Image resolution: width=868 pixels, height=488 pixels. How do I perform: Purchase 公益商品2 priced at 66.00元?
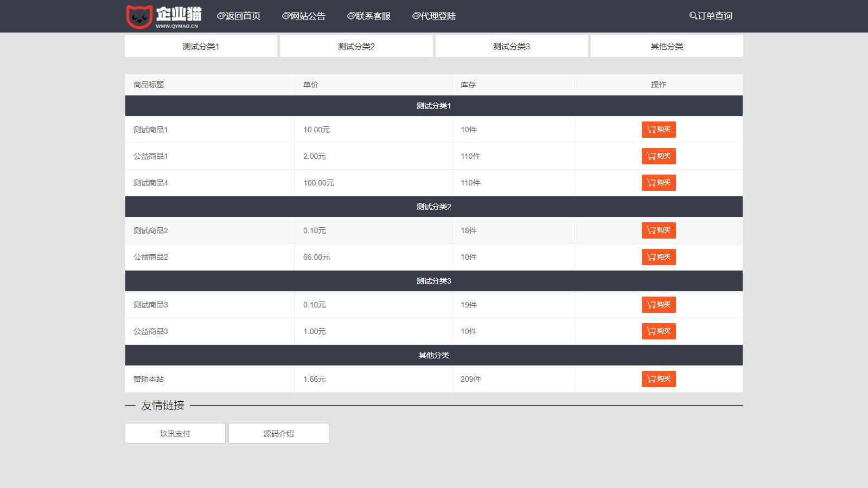pos(659,257)
